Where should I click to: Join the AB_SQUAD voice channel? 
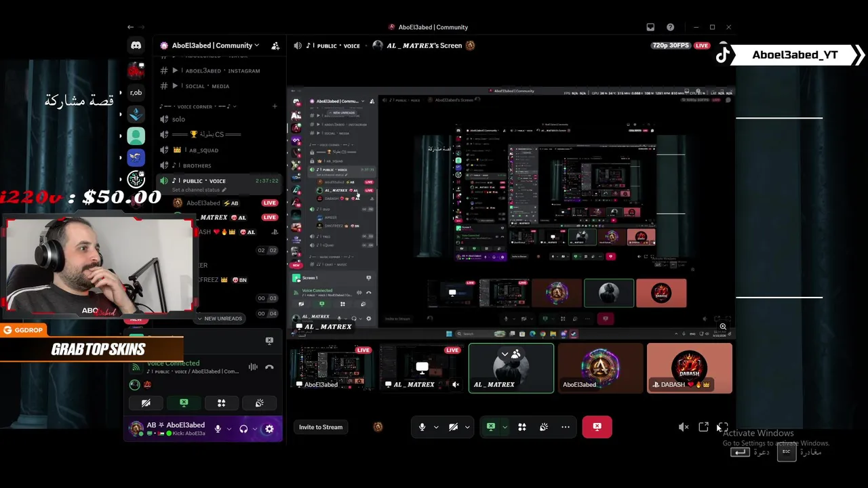click(219, 150)
